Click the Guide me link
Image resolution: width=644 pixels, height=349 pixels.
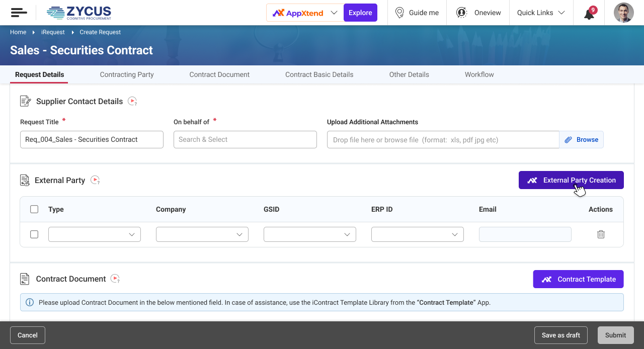[424, 13]
